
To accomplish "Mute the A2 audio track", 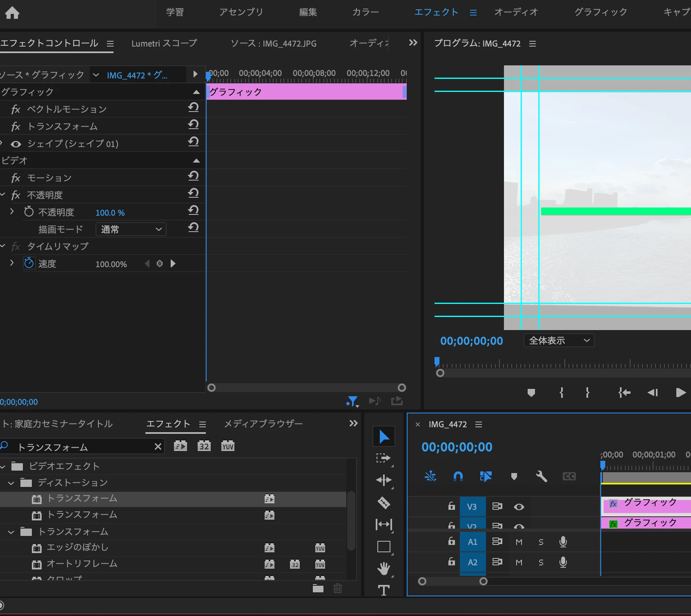I will [519, 562].
